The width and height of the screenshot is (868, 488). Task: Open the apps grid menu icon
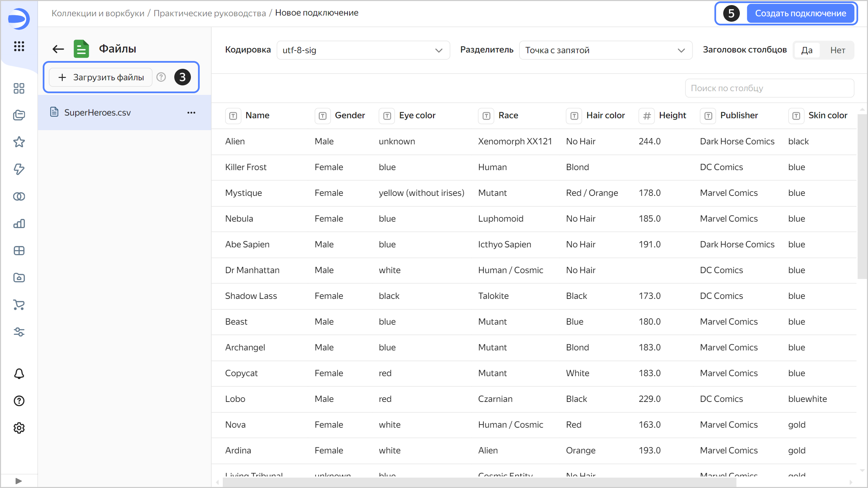[x=19, y=46]
